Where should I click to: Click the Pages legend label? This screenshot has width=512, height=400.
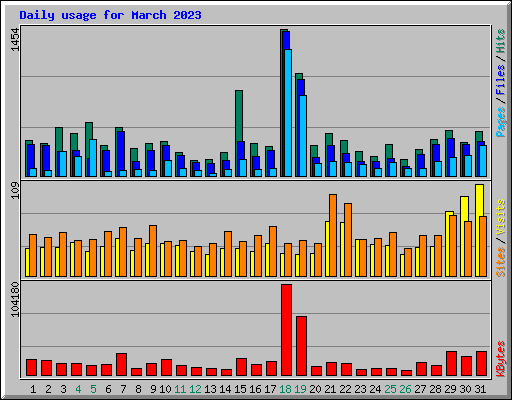tap(501, 122)
